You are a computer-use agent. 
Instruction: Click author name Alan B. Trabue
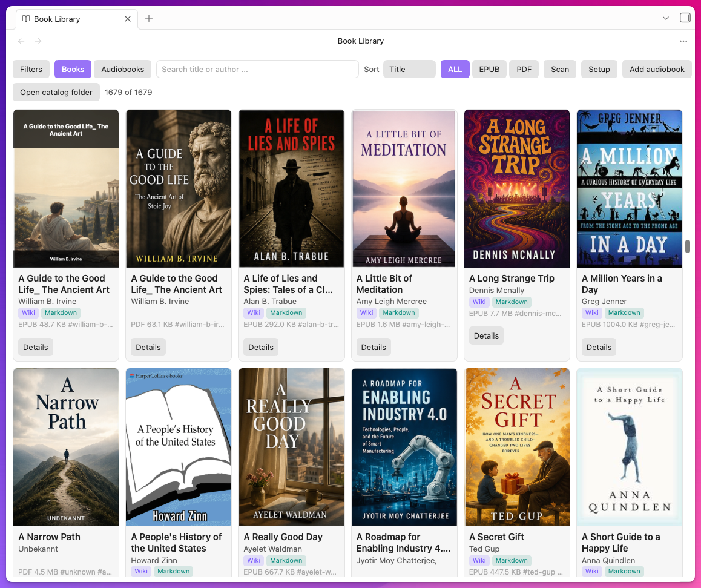coord(270,302)
